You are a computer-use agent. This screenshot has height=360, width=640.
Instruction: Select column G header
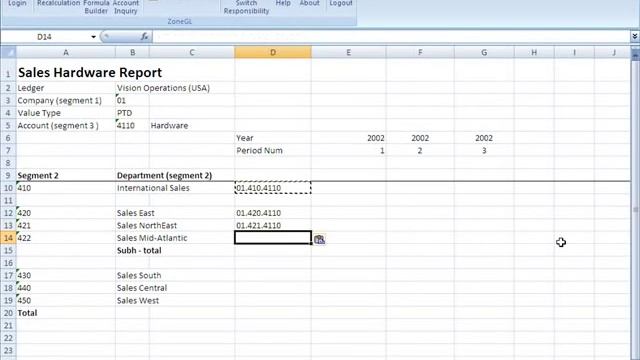click(x=484, y=52)
